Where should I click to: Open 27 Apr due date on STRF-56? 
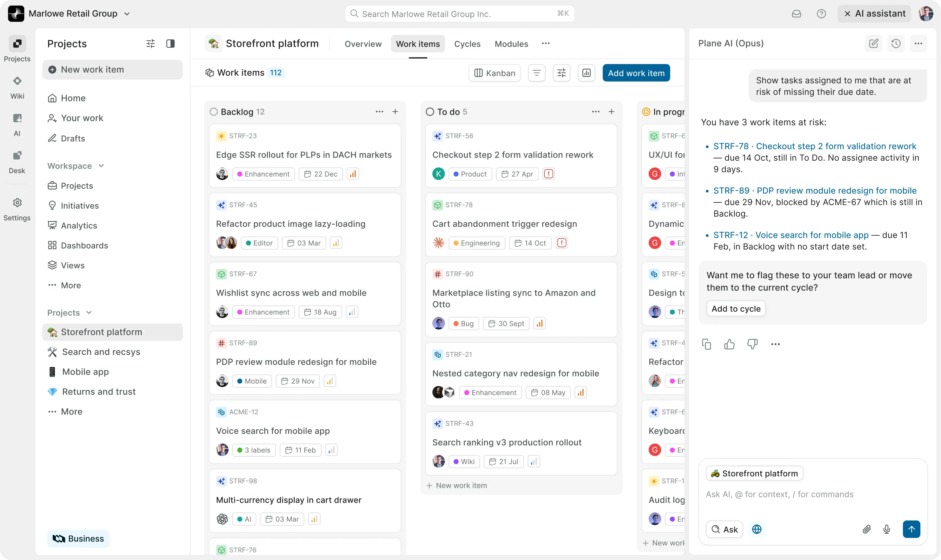(x=517, y=174)
